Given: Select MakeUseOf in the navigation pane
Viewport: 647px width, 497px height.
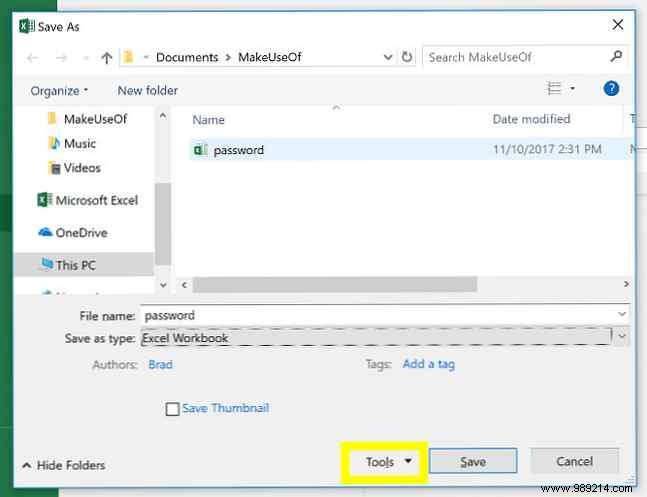Looking at the screenshot, I should point(95,119).
